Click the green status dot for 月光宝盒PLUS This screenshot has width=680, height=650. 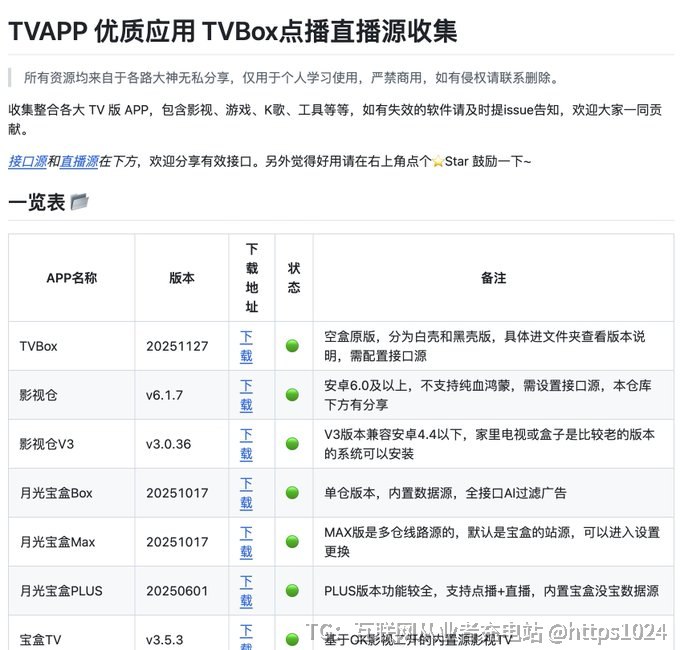tap(292, 591)
